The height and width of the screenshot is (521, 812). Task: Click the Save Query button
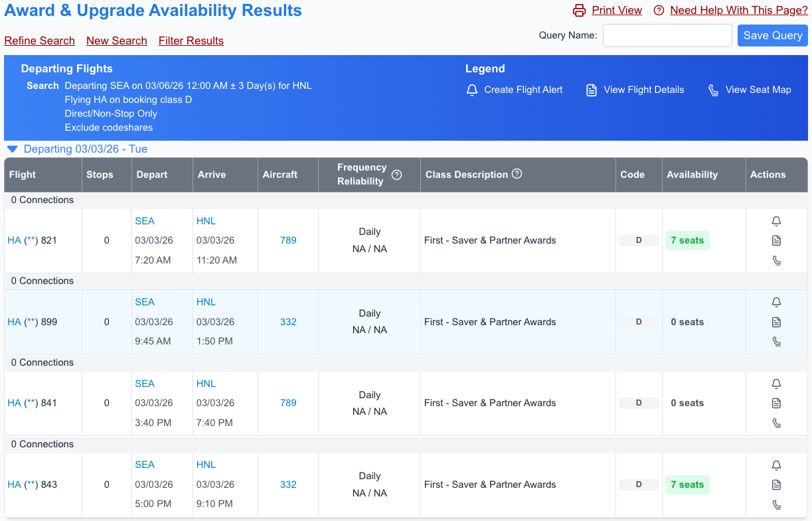[772, 35]
